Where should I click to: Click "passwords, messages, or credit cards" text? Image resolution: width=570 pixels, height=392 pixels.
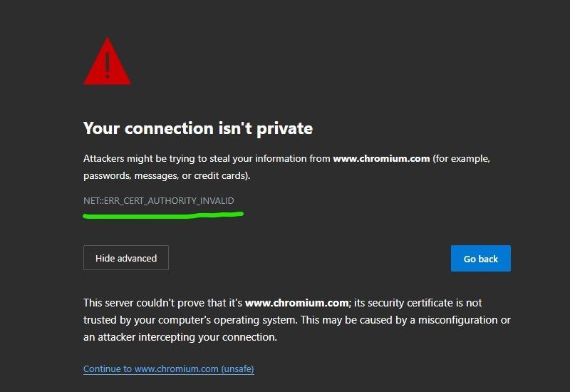pyautogui.click(x=165, y=175)
